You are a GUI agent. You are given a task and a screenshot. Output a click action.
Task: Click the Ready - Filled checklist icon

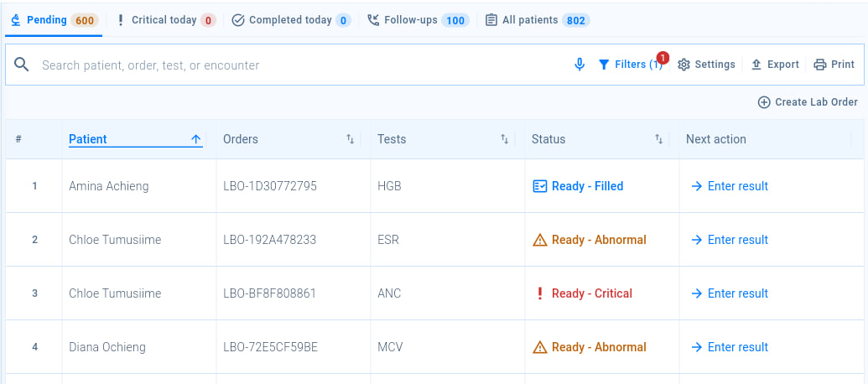click(x=540, y=186)
